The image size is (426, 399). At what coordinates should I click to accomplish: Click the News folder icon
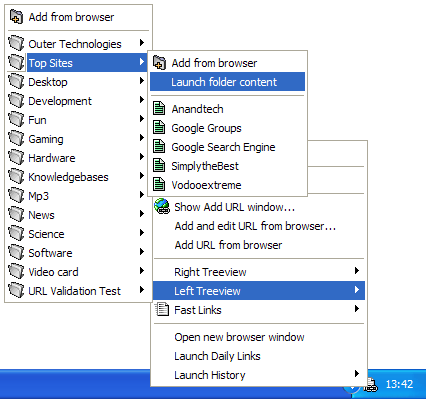(16, 215)
